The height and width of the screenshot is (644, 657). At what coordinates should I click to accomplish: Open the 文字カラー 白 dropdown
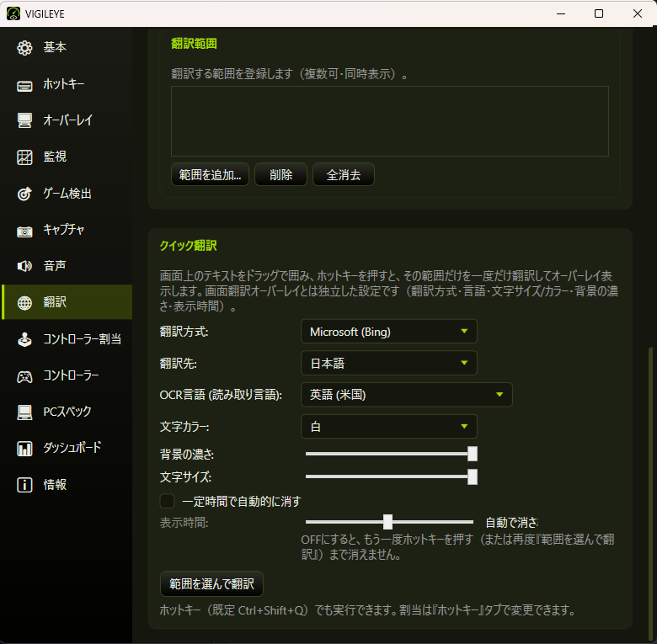pos(389,426)
